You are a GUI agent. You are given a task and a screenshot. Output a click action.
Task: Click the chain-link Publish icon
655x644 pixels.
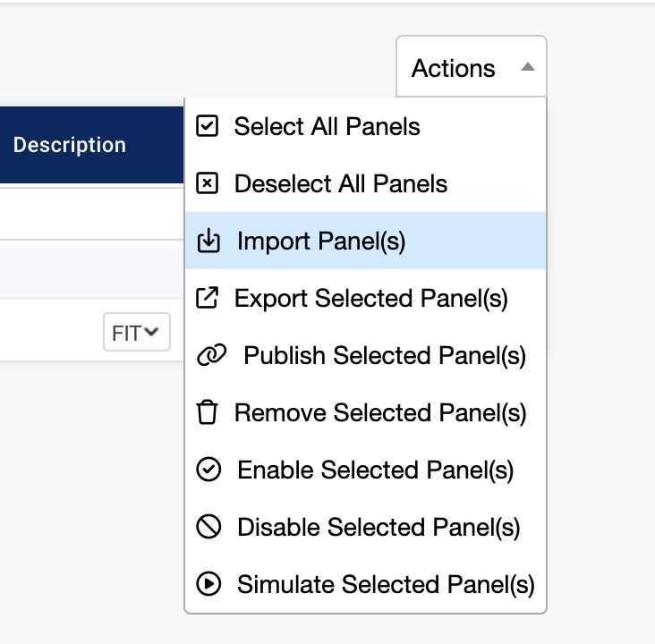point(210,356)
